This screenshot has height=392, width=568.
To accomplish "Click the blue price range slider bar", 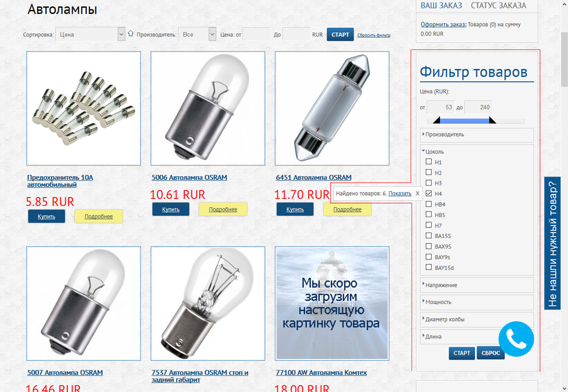I will tap(464, 121).
